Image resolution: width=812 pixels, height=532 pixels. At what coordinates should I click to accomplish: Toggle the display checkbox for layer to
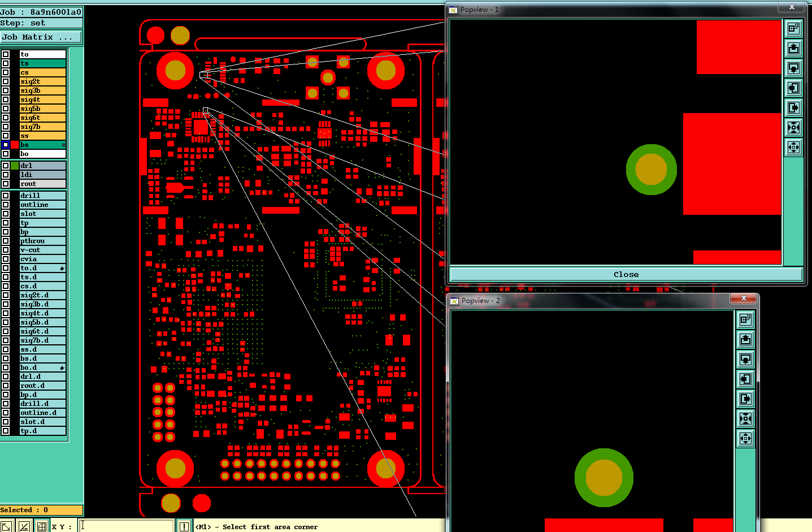pyautogui.click(x=6, y=54)
